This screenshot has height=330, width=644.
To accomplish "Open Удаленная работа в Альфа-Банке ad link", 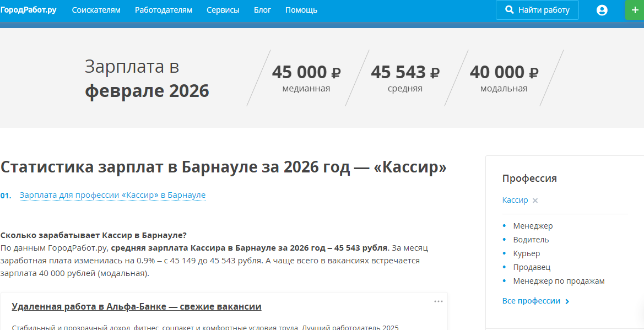I will click(137, 306).
